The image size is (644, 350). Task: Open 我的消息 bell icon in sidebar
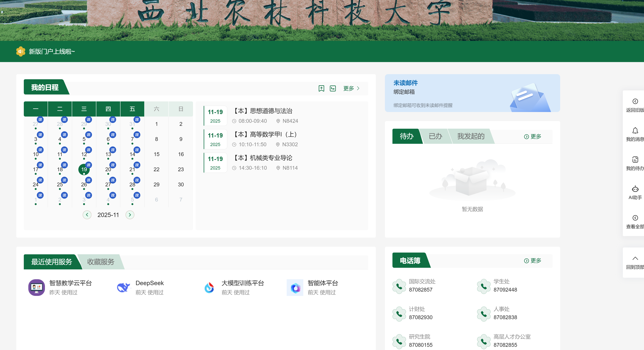(635, 130)
